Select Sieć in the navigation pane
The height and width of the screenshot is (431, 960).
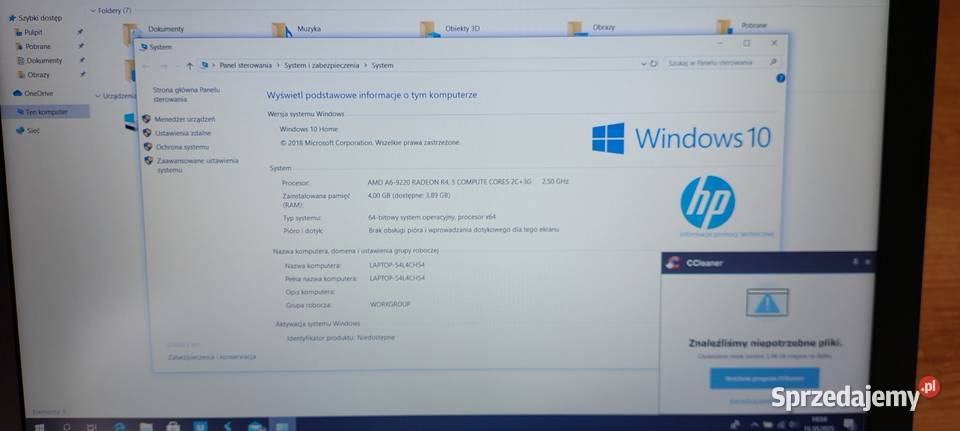point(33,130)
